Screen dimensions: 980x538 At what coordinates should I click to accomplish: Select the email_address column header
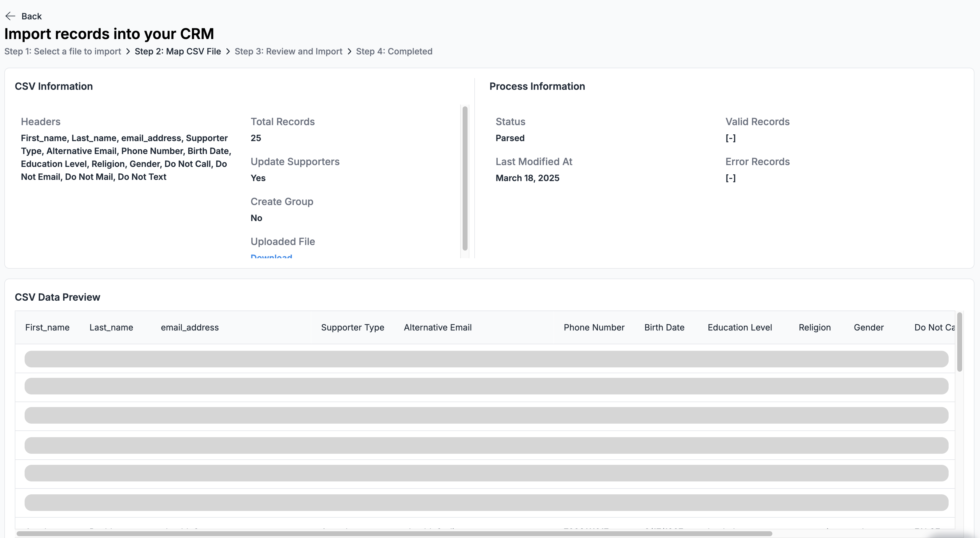pyautogui.click(x=189, y=327)
